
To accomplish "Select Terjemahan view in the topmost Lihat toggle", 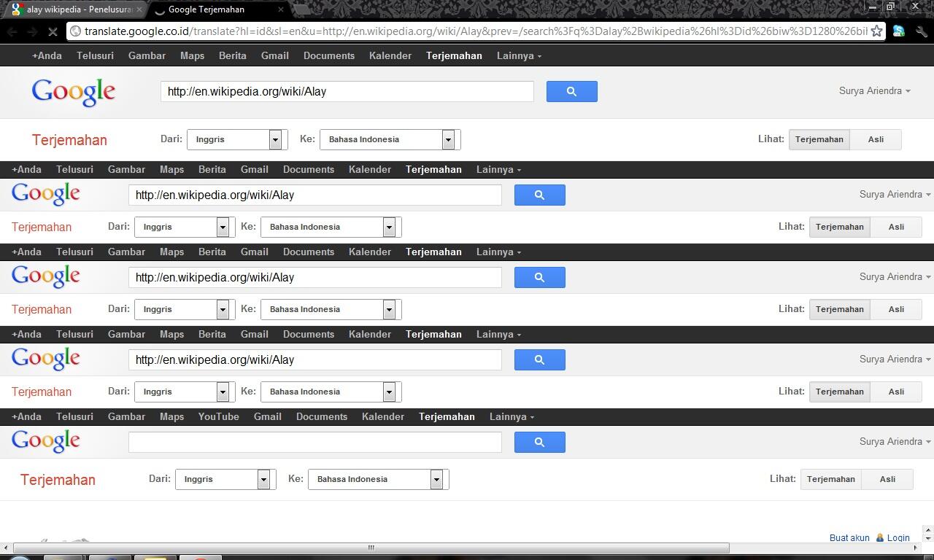I will click(x=819, y=139).
